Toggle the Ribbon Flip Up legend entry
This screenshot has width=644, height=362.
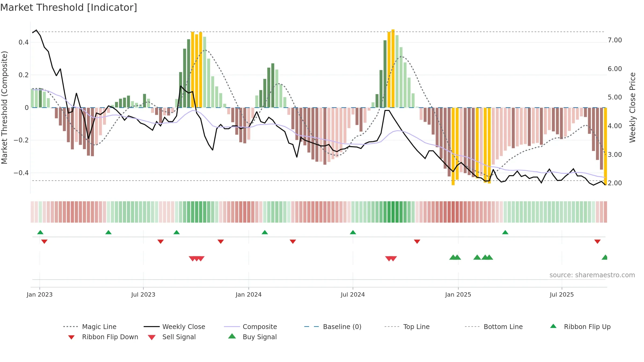tap(580, 327)
